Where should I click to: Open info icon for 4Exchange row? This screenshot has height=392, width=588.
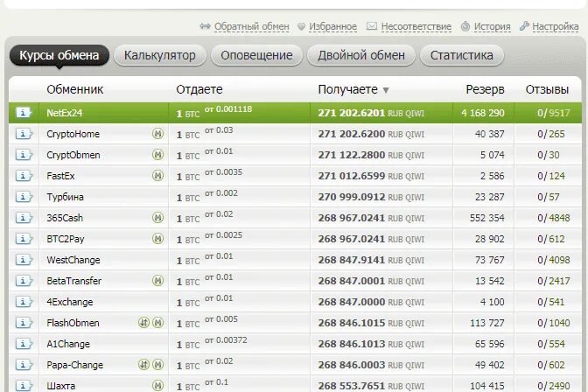pos(24,302)
